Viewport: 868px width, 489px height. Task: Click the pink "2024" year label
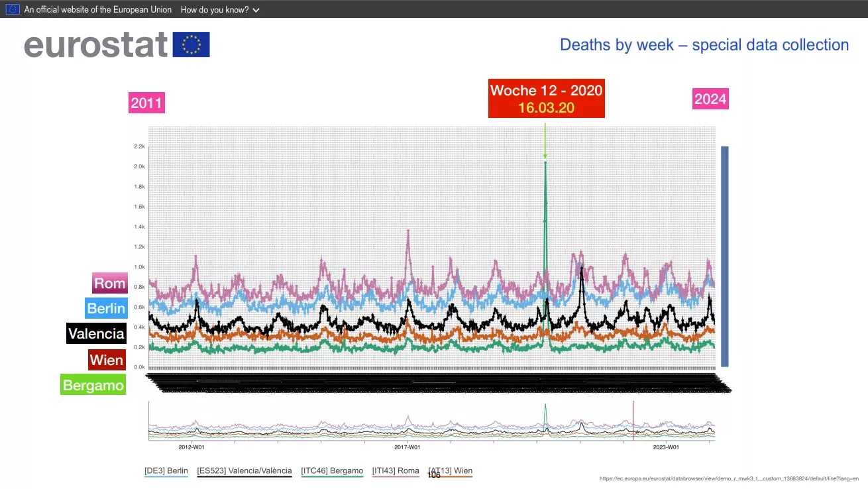pos(710,99)
